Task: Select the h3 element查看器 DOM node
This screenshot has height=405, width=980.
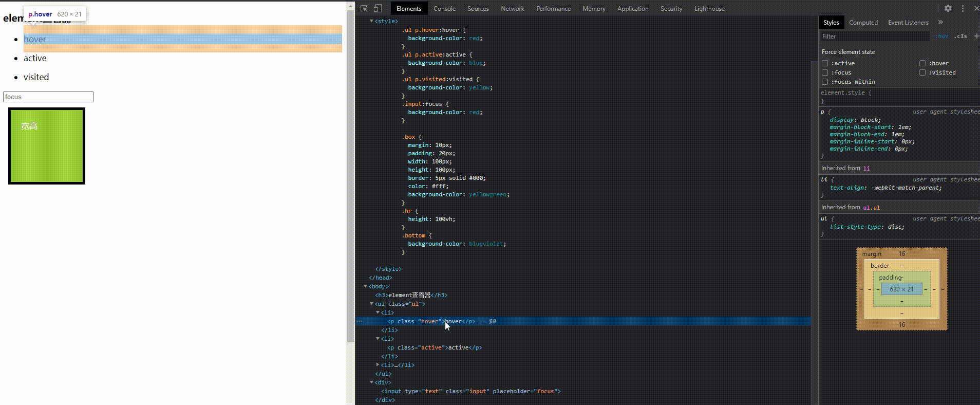Action: click(x=411, y=295)
